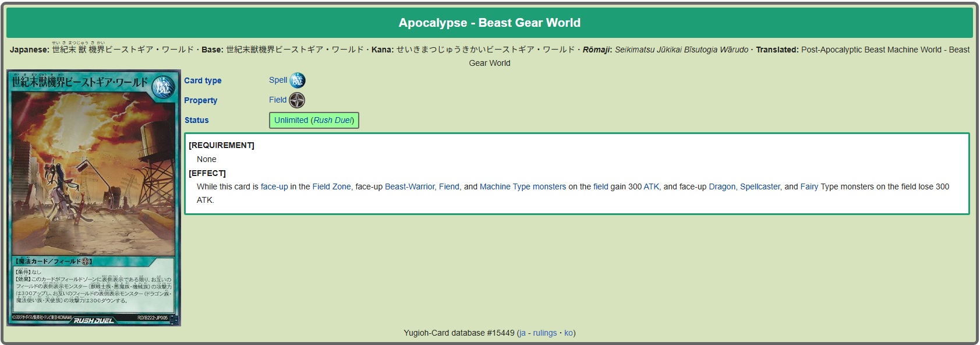Open the Property label link
The height and width of the screenshot is (345, 980).
coord(200,100)
